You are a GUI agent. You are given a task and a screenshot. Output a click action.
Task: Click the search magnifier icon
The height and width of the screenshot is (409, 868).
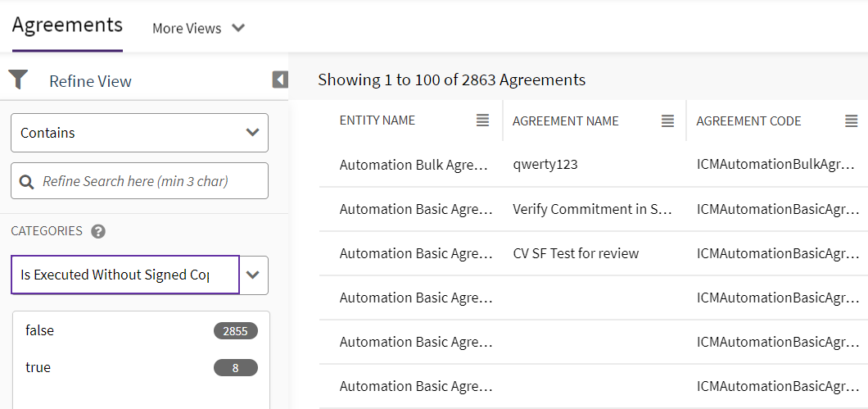pos(26,181)
